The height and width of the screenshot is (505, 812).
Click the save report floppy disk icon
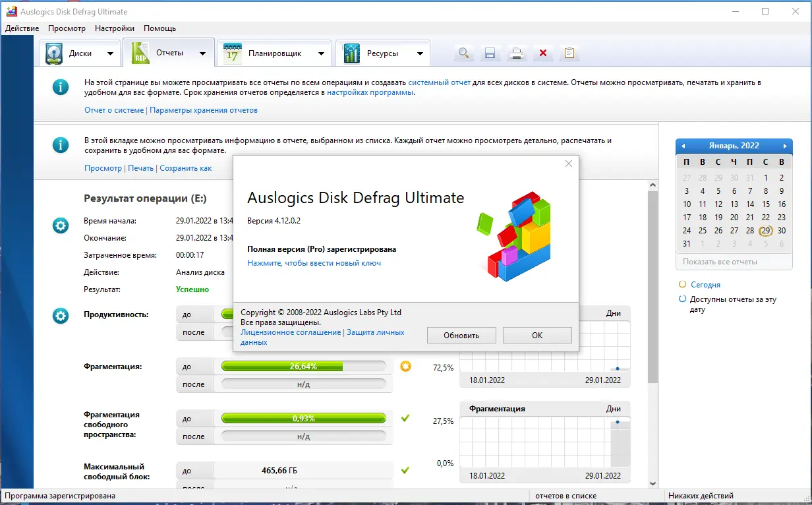tap(490, 53)
